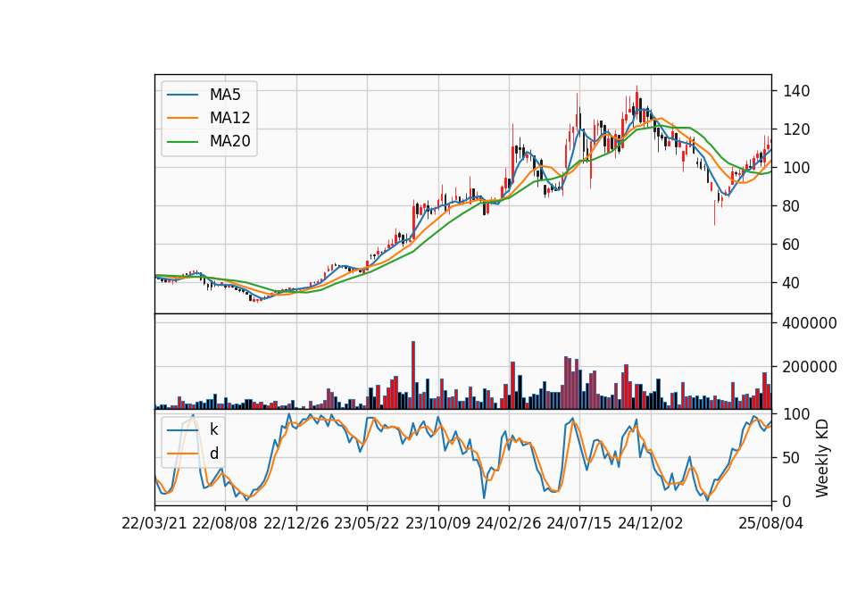This screenshot has height=616, width=857.
Task: Click the MA20 legend label
Action: point(229,142)
